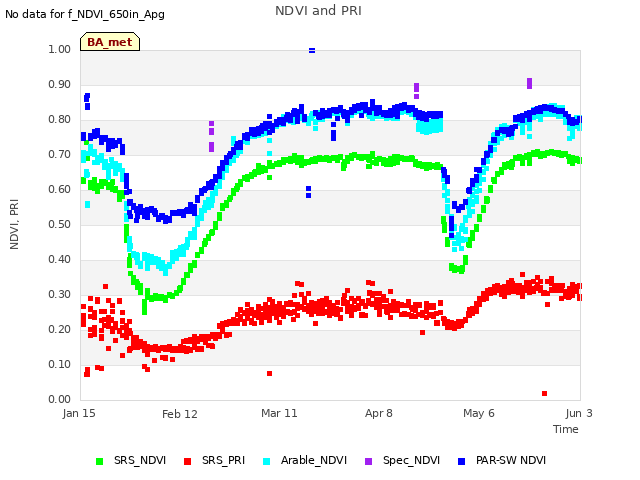Click the No data for f_NDVI_650in_Apg message
The image size is (640, 480).
(85, 15)
